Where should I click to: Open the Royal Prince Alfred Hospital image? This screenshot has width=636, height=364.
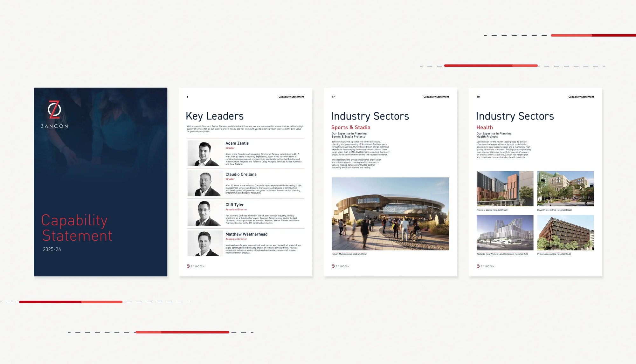(565, 189)
